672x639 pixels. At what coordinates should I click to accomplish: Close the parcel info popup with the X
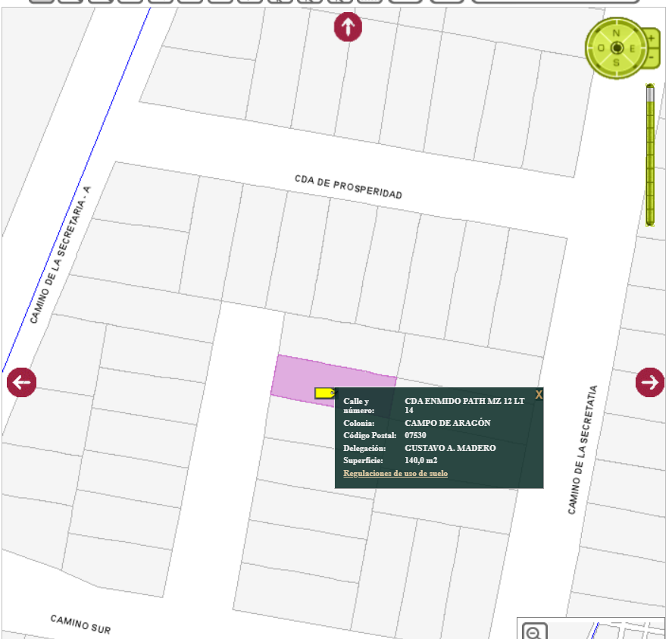pyautogui.click(x=539, y=395)
